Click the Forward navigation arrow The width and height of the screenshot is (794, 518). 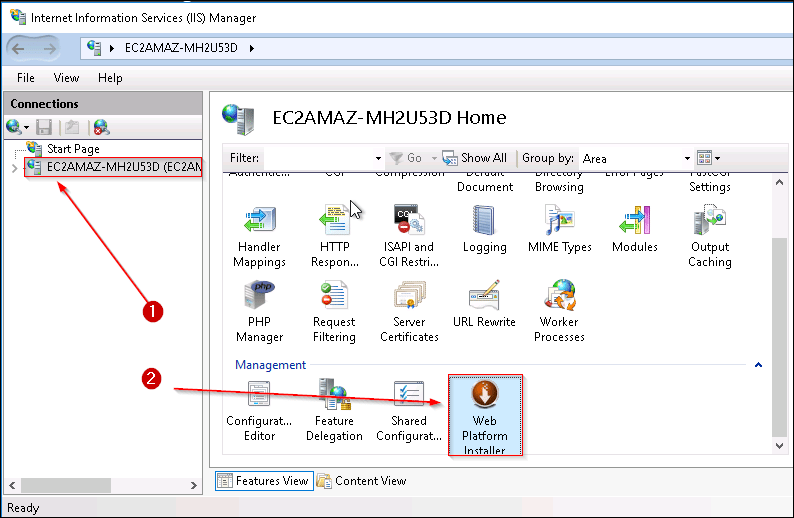(49, 49)
